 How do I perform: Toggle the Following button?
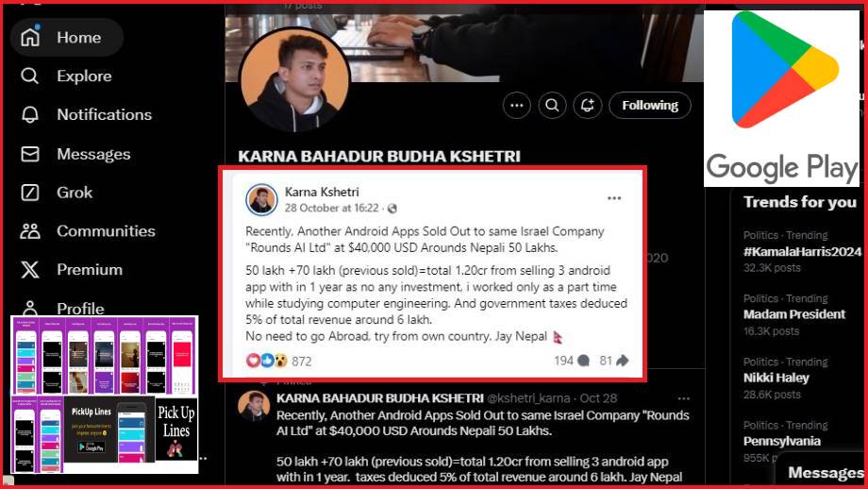pos(650,105)
